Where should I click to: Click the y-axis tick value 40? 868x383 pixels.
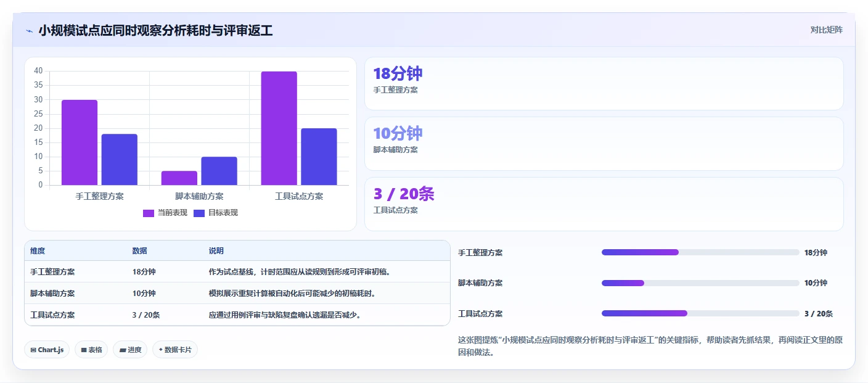coord(38,71)
